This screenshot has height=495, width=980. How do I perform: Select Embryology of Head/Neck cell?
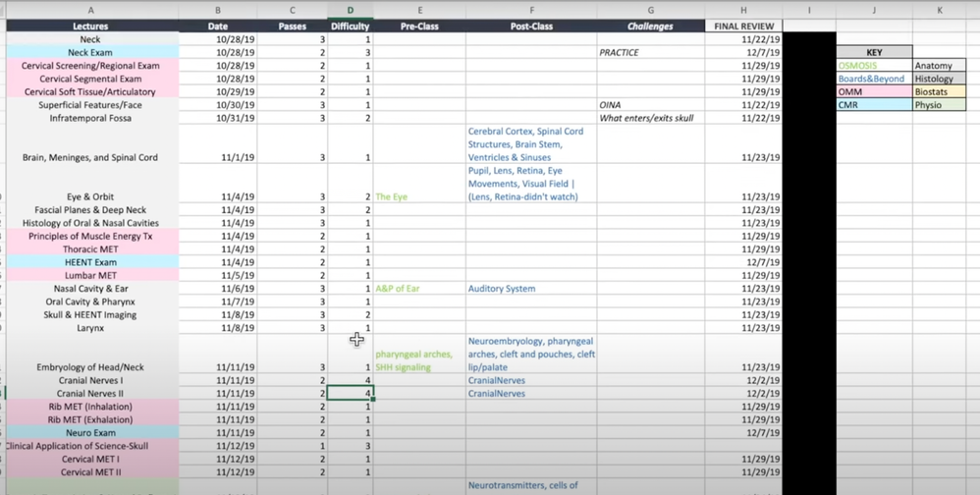click(x=91, y=355)
